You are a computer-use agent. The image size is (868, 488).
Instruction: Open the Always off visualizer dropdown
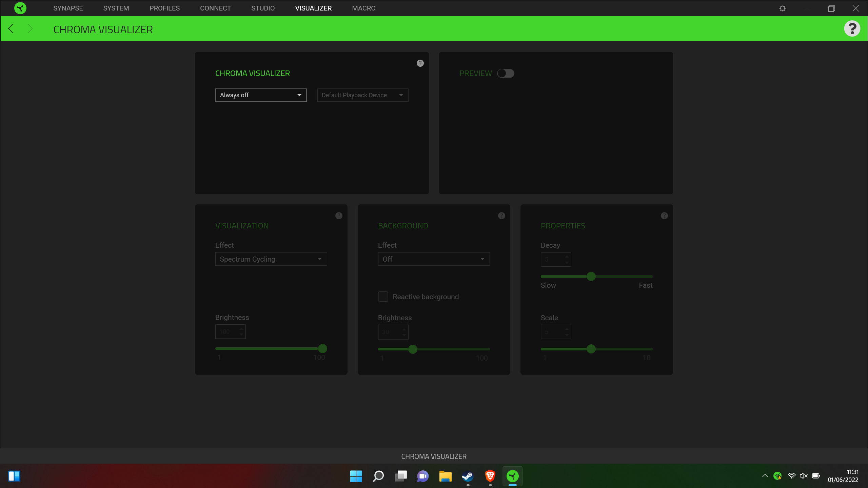coord(261,95)
